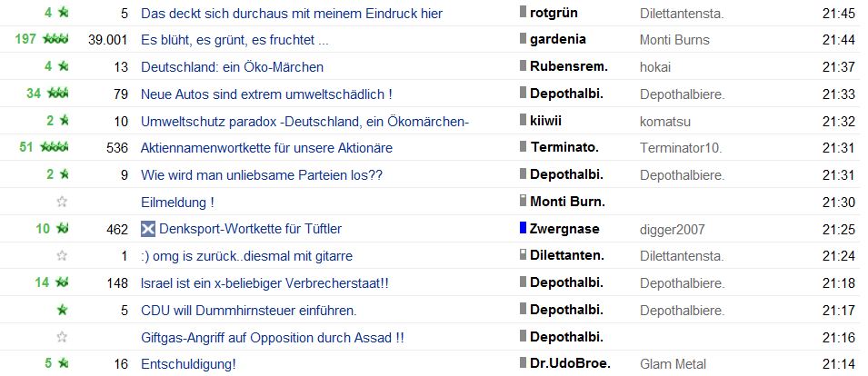This screenshot has width=868, height=376.
Task: Open the "Entschuldigung!" thread
Action: pyautogui.click(x=188, y=364)
